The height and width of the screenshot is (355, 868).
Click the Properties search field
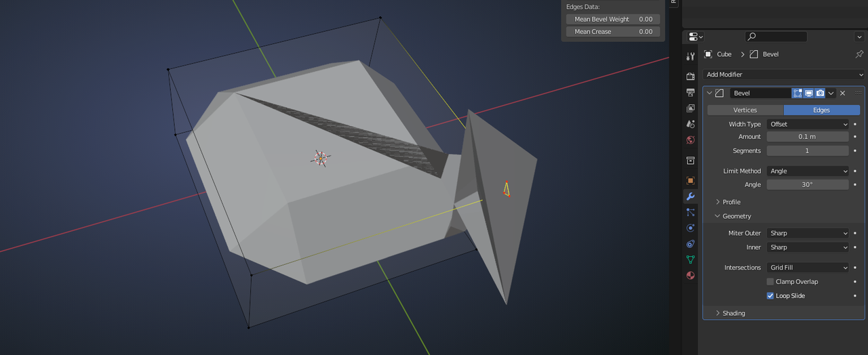pos(776,37)
